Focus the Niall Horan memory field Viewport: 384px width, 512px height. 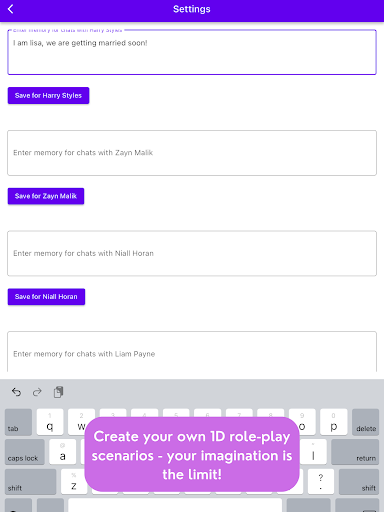coord(192,253)
